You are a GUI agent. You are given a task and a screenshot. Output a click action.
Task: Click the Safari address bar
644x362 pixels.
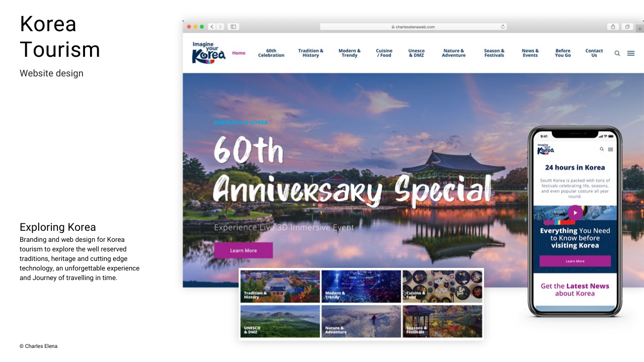(x=413, y=27)
